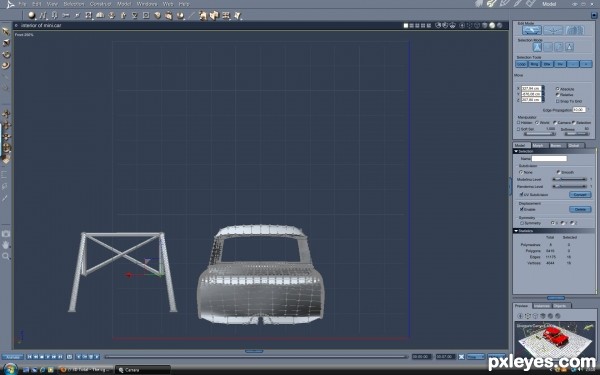This screenshot has height=375, width=600.
Task: Open the File menu
Action: [22, 4]
